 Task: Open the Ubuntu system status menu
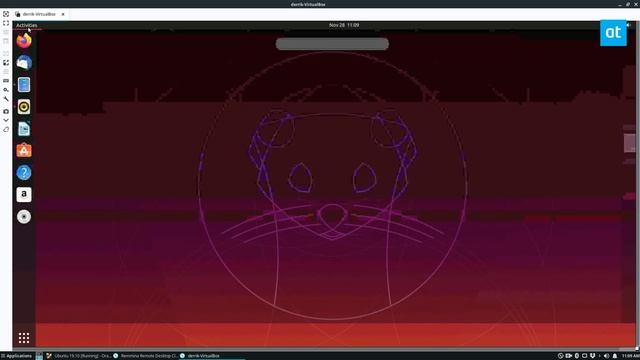(x=629, y=25)
